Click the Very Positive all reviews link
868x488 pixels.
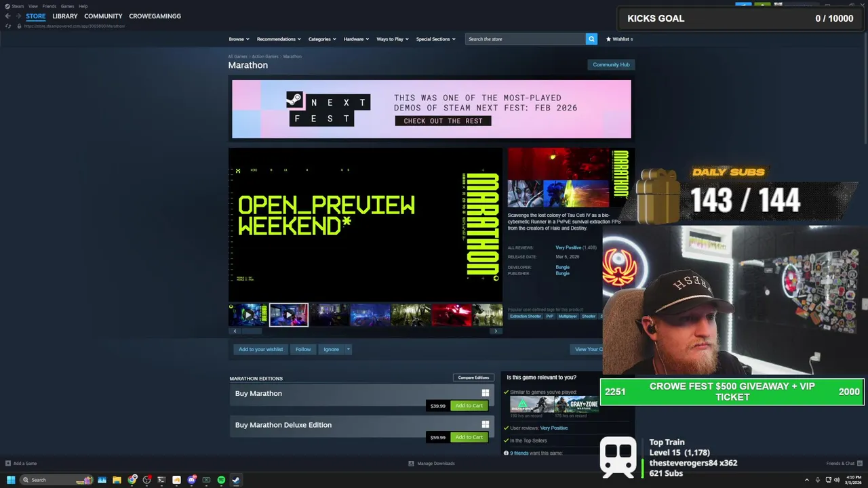click(568, 247)
